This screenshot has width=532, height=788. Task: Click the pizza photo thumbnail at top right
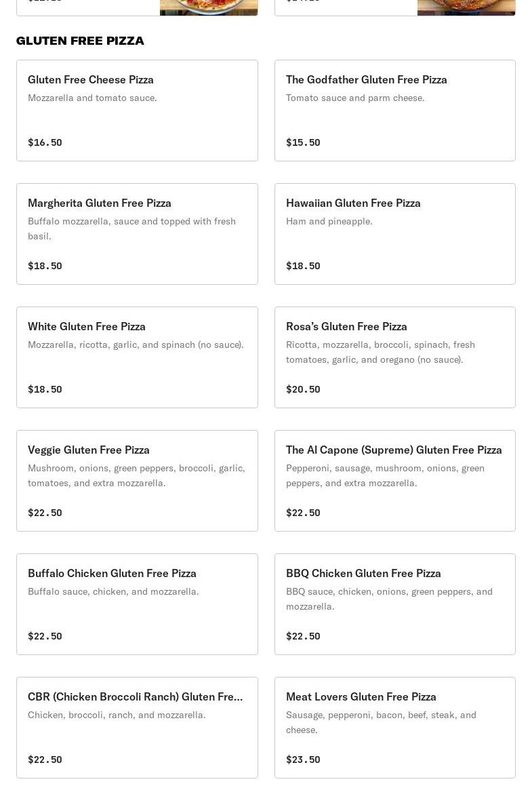click(466, 7)
